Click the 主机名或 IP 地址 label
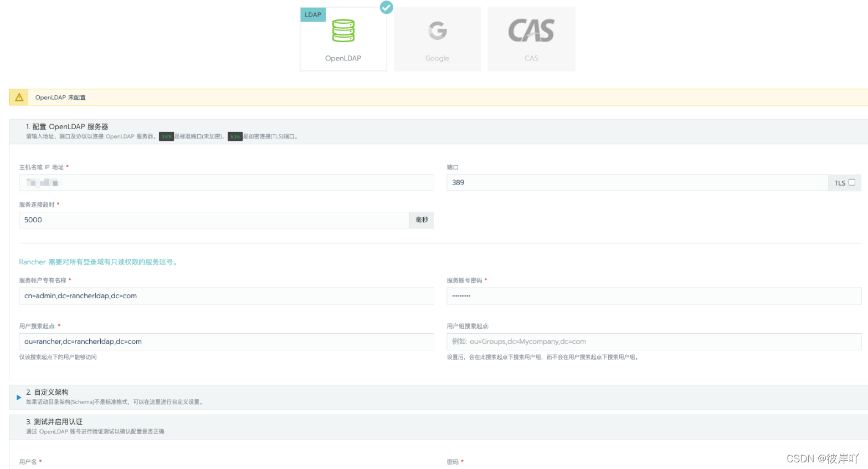 pyautogui.click(x=41, y=167)
